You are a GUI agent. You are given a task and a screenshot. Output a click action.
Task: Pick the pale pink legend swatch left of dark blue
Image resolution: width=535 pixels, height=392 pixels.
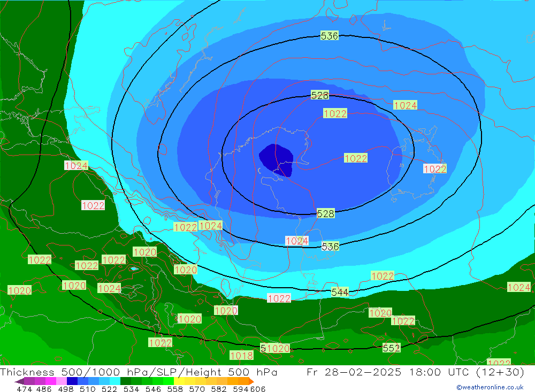coord(62,381)
